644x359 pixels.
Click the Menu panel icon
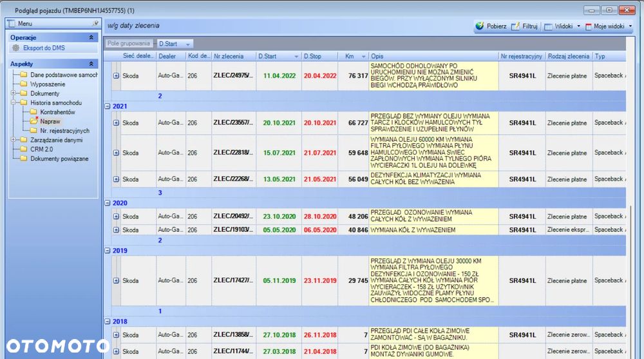coord(11,23)
